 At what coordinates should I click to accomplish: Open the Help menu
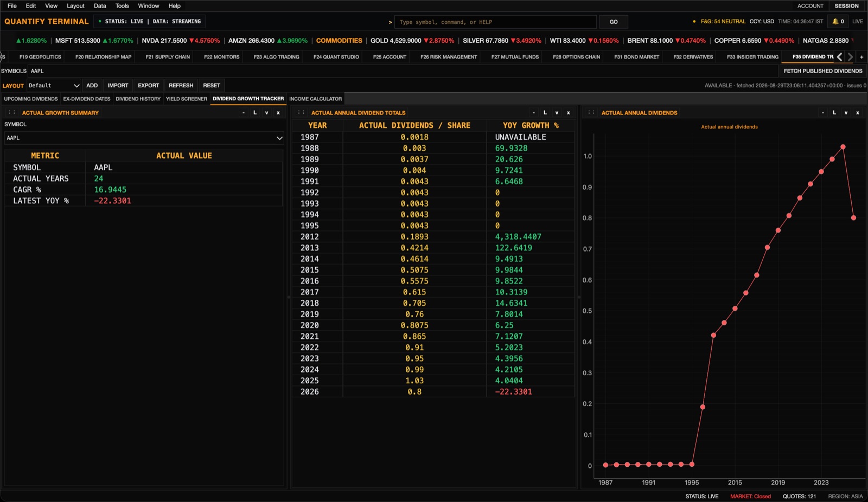coord(174,6)
